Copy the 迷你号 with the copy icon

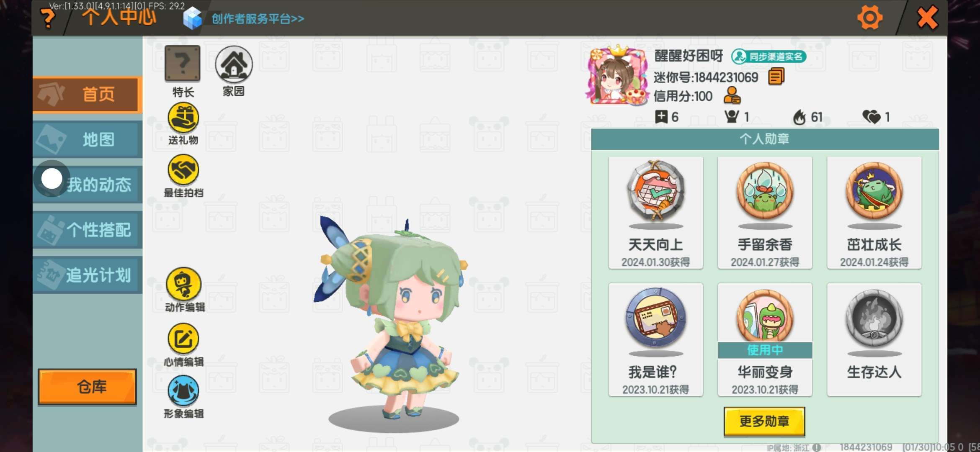click(x=776, y=77)
